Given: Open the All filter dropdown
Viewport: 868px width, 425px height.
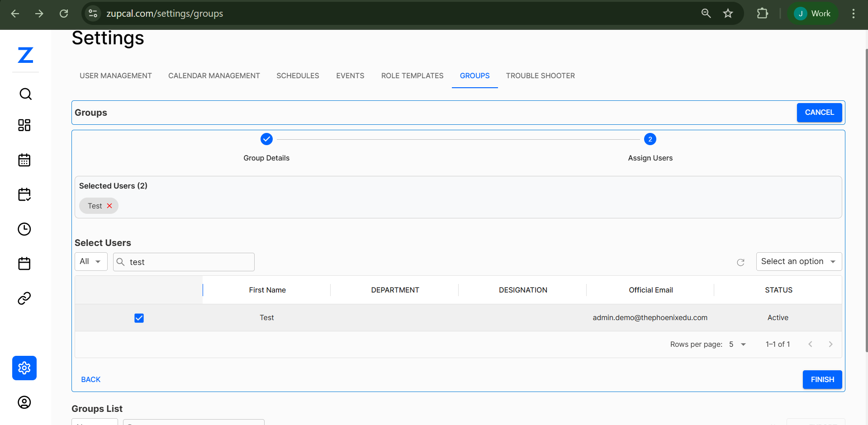Looking at the screenshot, I should point(90,261).
